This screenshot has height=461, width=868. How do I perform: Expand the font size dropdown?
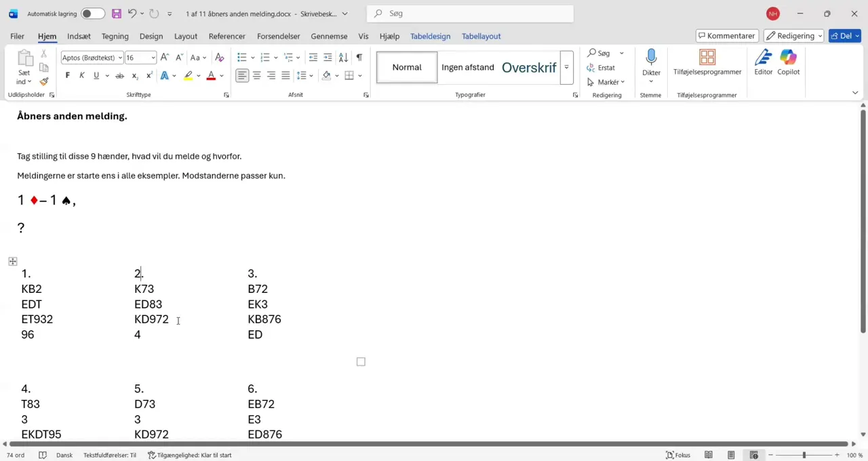pos(153,58)
